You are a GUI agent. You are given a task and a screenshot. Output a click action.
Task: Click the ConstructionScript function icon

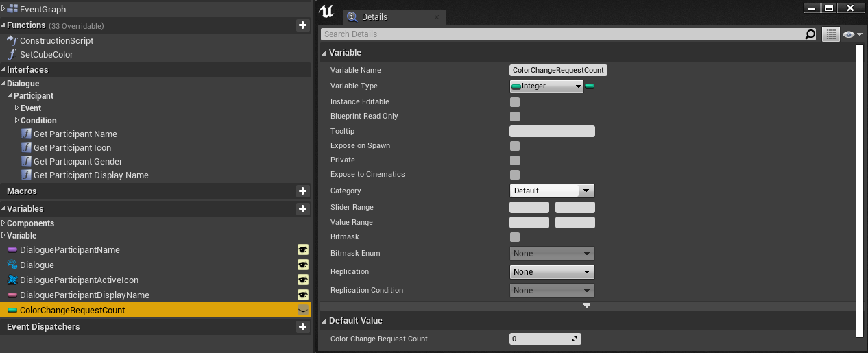(x=12, y=40)
